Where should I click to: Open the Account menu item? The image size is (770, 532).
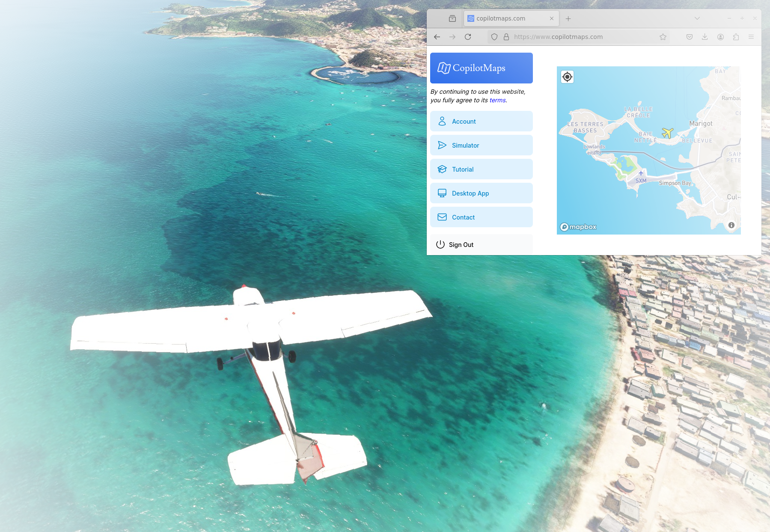(481, 122)
